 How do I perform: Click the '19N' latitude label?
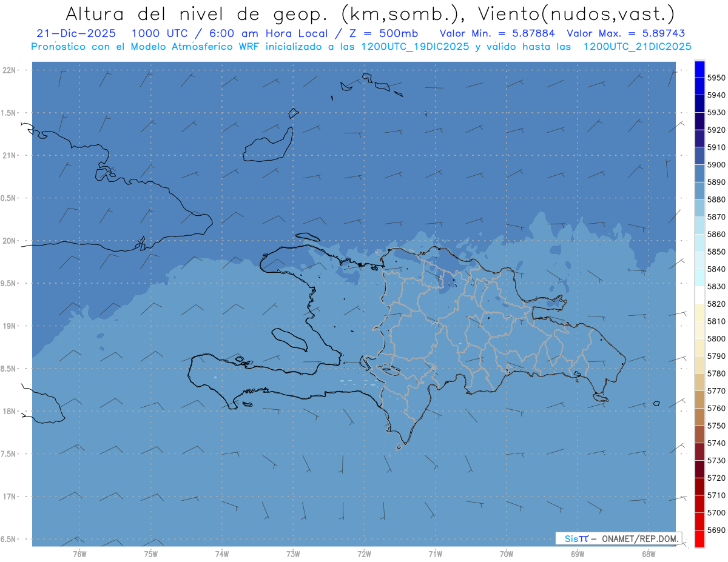point(8,326)
